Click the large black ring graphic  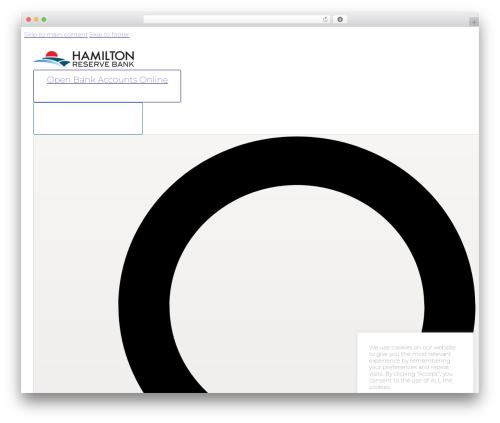[x=297, y=160]
